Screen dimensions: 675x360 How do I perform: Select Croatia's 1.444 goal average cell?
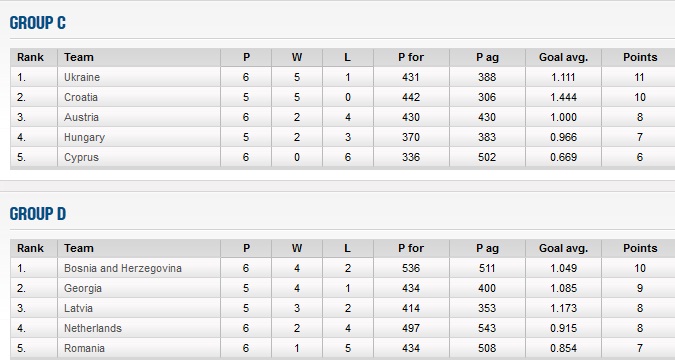563,97
